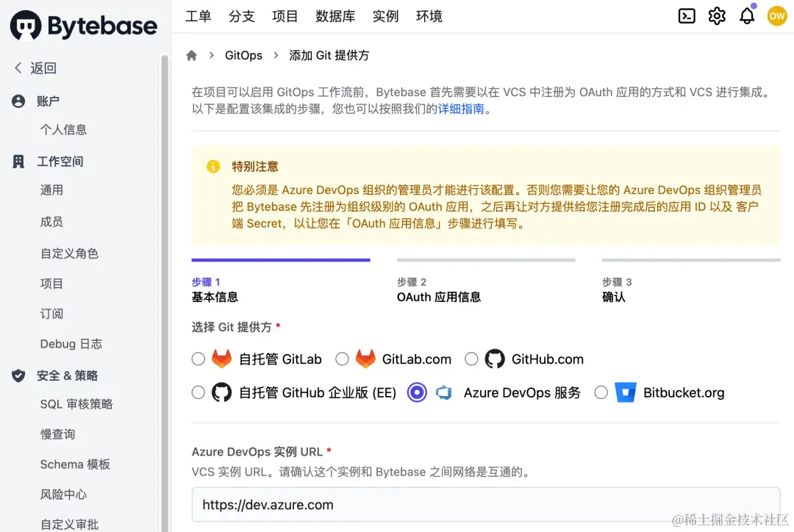Open 项目 in workspace sidebar

tap(51, 284)
